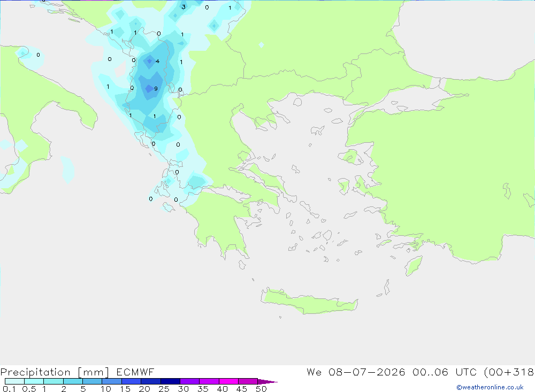Pick the 45–50 mm purple legend swatch
The image size is (535, 392).
(248, 381)
